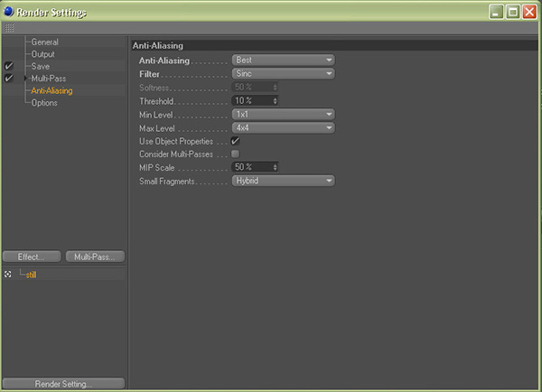Select Output in the settings list
The height and width of the screenshot is (392, 542).
tap(43, 54)
